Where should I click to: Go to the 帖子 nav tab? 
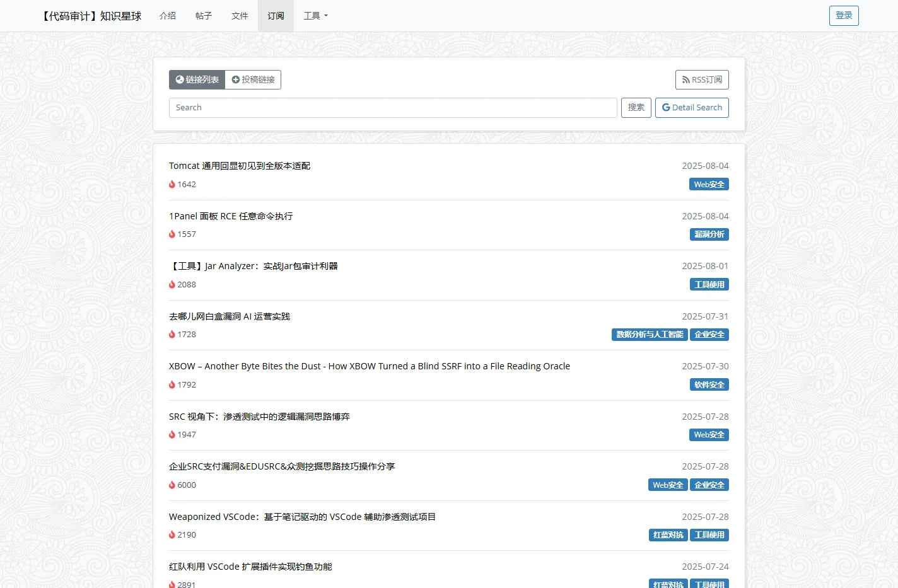204,16
